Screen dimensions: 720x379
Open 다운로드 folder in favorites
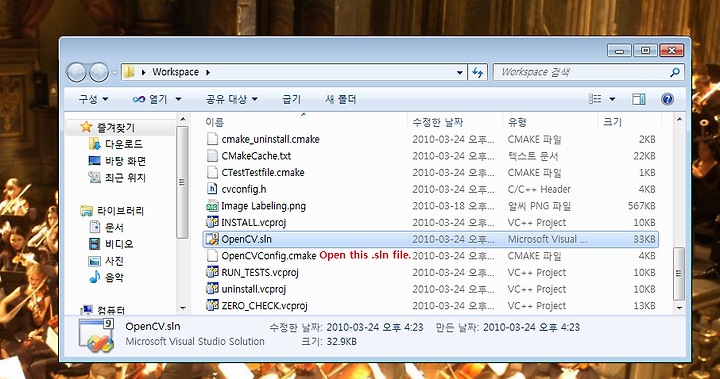click(x=124, y=144)
